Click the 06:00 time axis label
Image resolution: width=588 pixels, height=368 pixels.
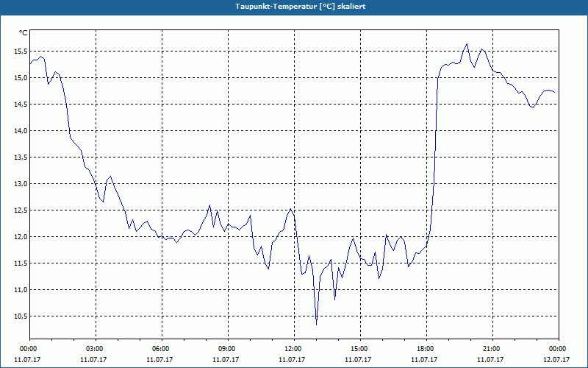click(162, 349)
